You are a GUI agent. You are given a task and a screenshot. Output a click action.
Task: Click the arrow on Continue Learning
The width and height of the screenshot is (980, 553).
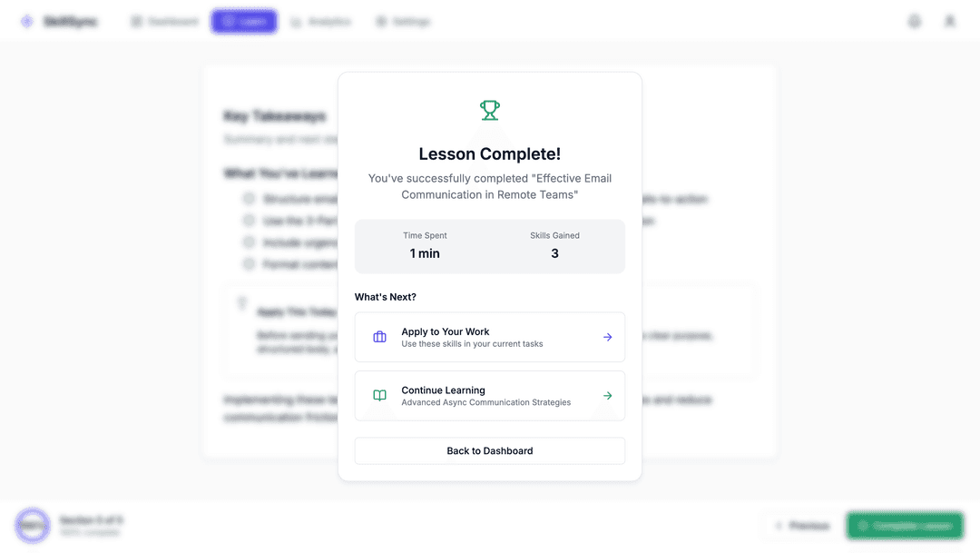pyautogui.click(x=608, y=396)
